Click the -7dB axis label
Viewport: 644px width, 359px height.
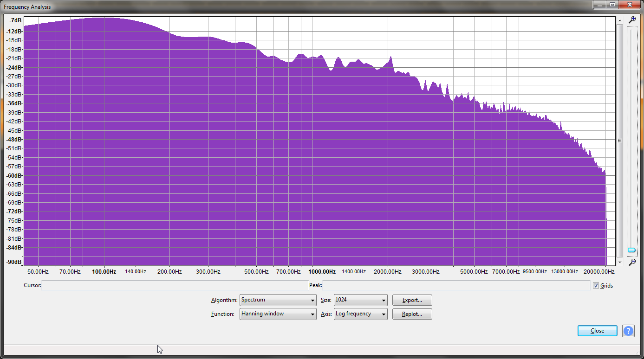pos(16,20)
